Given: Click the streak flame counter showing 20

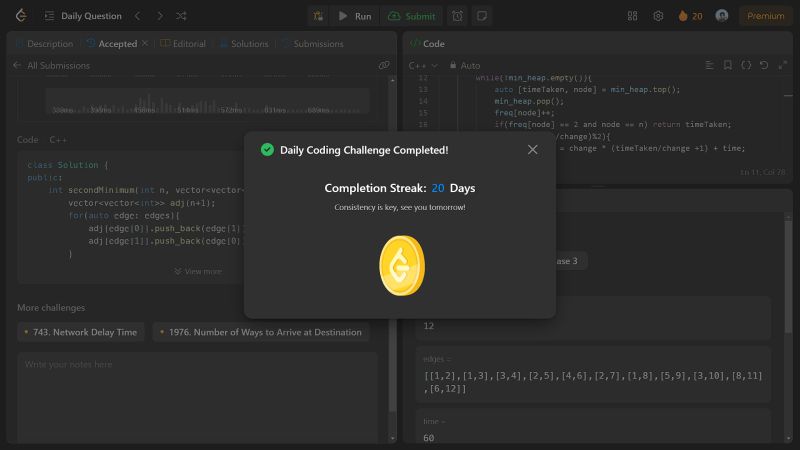Looking at the screenshot, I should [x=690, y=16].
